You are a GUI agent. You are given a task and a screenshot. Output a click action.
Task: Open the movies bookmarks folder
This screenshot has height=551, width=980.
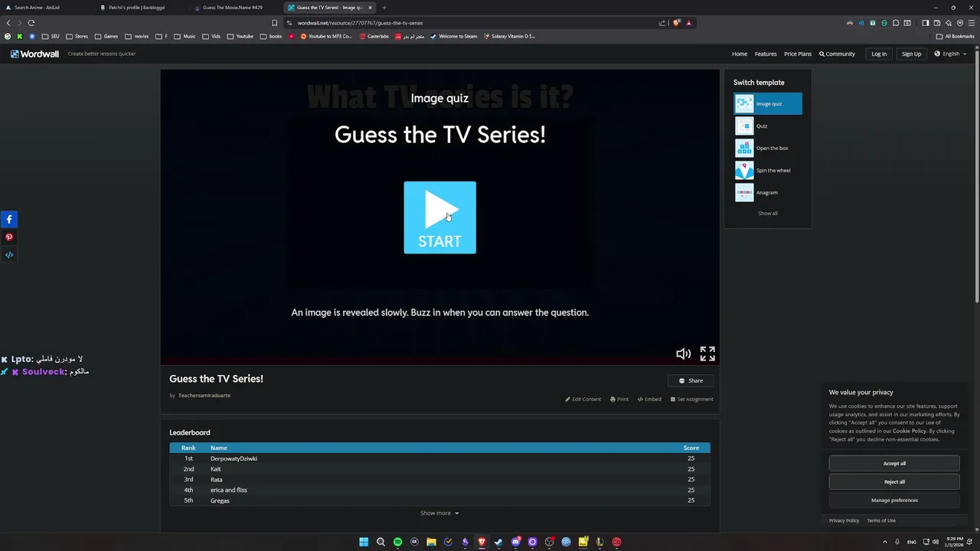[x=137, y=36]
